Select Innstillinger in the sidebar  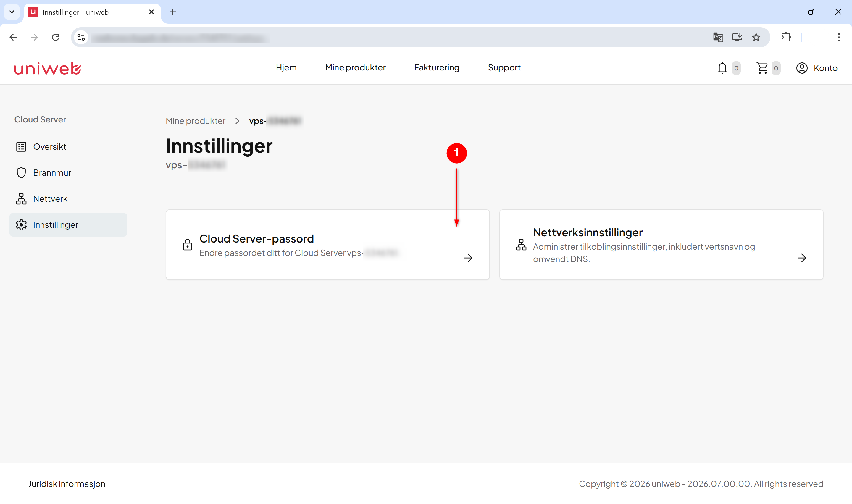68,225
